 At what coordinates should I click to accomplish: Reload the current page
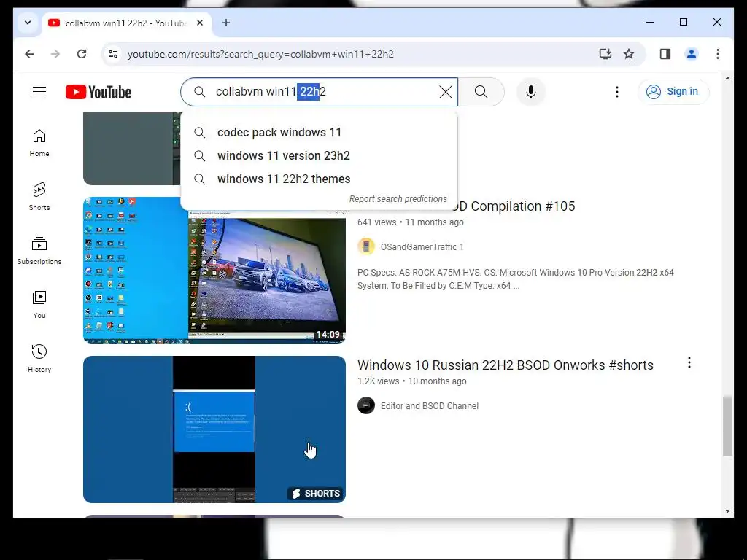82,54
